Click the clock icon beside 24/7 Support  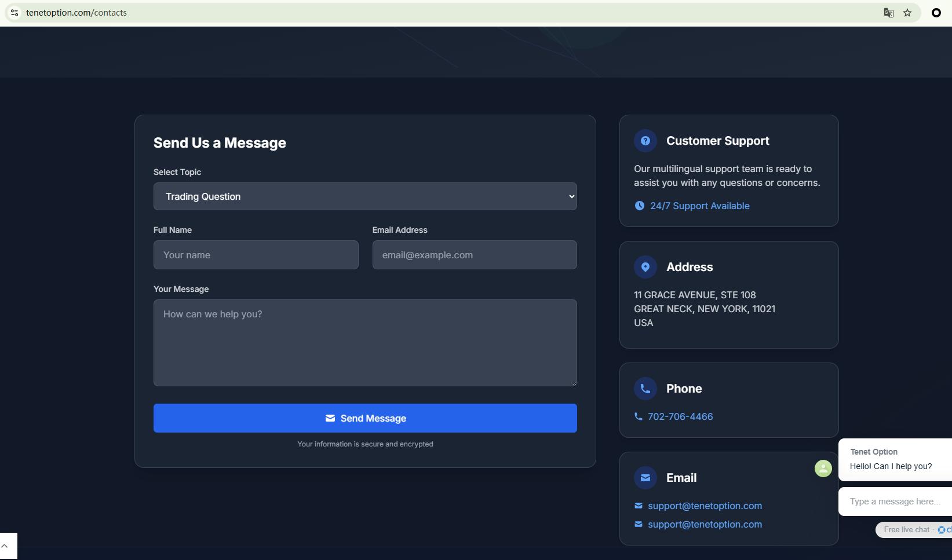[x=639, y=206]
